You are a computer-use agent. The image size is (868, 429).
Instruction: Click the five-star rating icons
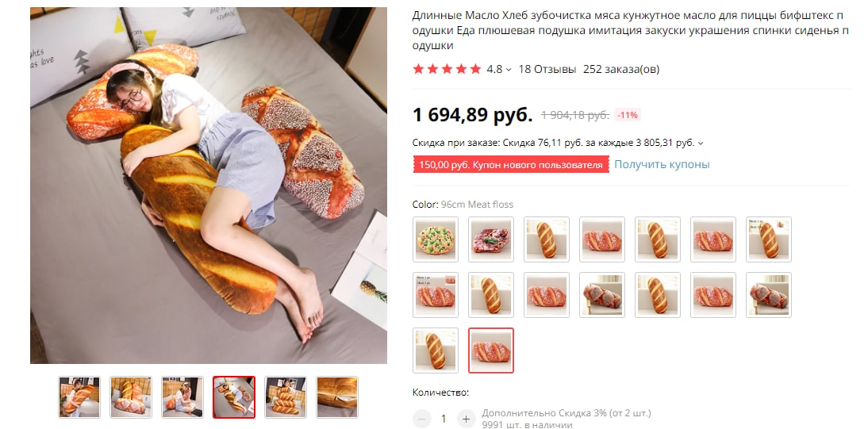tap(447, 69)
